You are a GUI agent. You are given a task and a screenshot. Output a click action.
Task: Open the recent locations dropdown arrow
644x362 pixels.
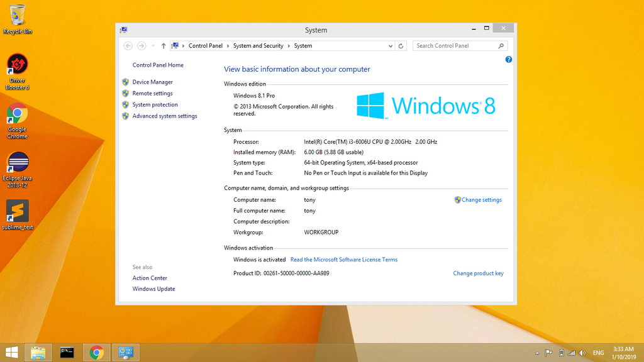tap(153, 46)
